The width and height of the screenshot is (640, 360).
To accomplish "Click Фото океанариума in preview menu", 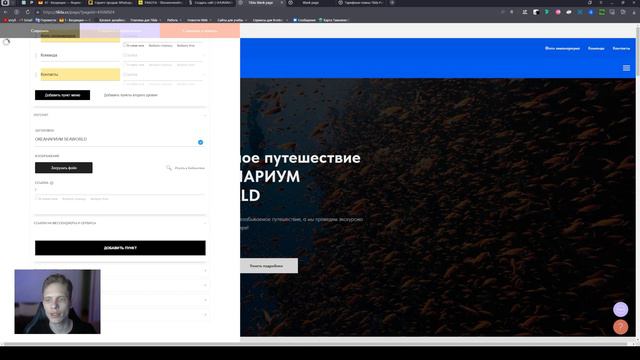I will pos(562,48).
